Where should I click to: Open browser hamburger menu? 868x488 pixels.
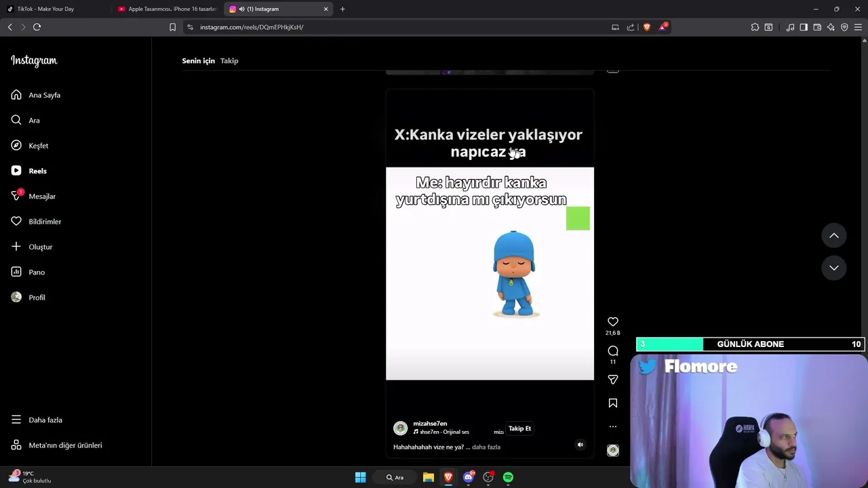pos(858,27)
